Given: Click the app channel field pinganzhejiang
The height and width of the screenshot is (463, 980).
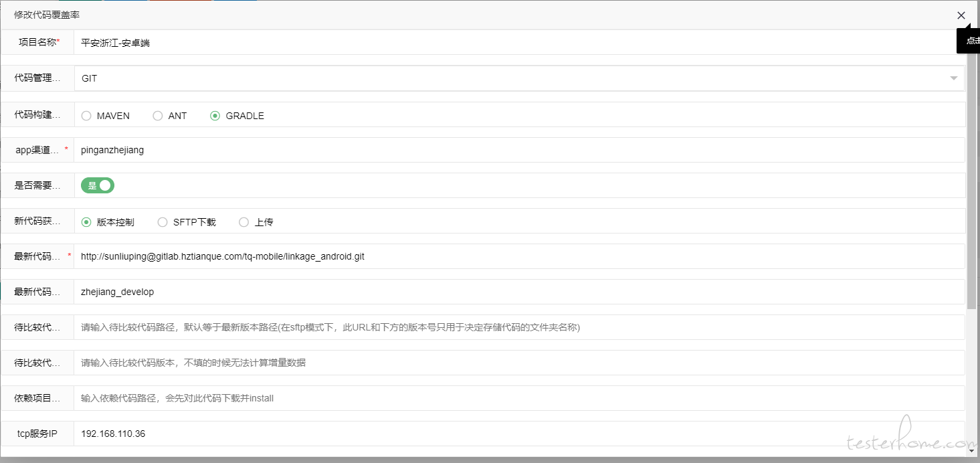Looking at the screenshot, I should click(x=519, y=150).
